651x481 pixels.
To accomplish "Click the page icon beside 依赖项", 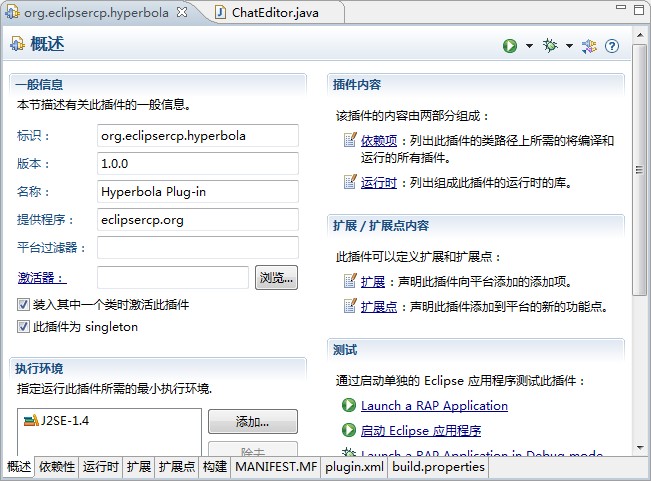I will click(x=350, y=140).
